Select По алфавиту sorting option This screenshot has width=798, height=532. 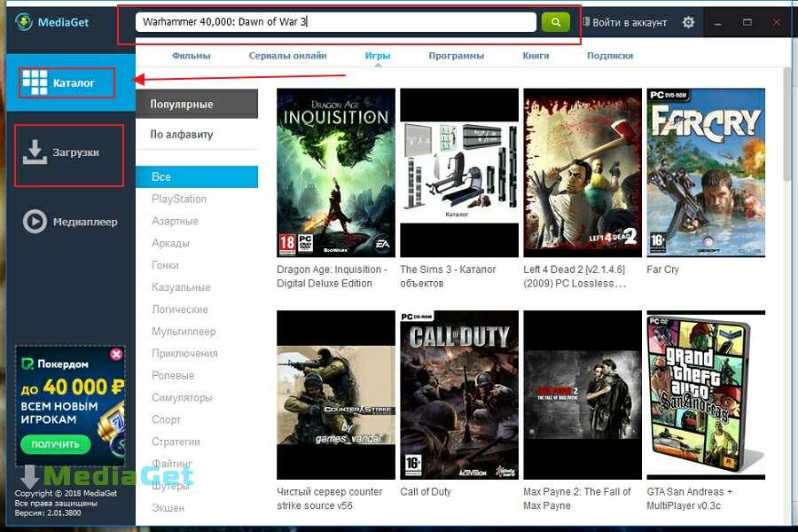click(x=197, y=135)
